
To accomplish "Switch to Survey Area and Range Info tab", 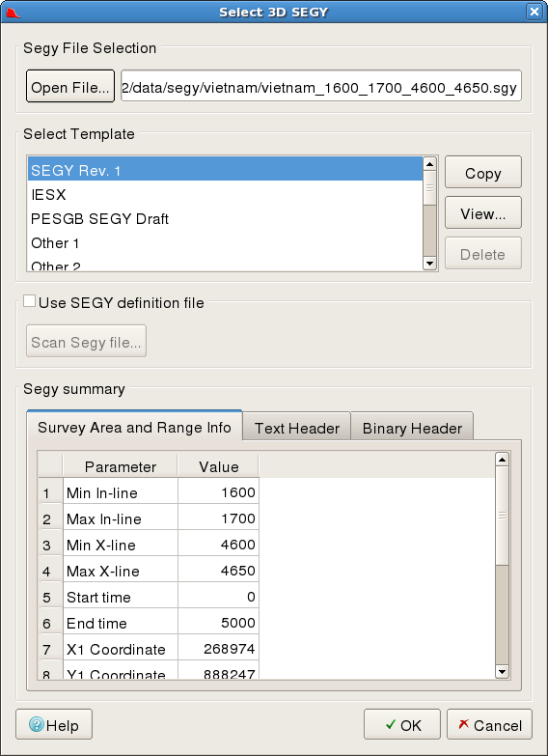I will click(134, 427).
